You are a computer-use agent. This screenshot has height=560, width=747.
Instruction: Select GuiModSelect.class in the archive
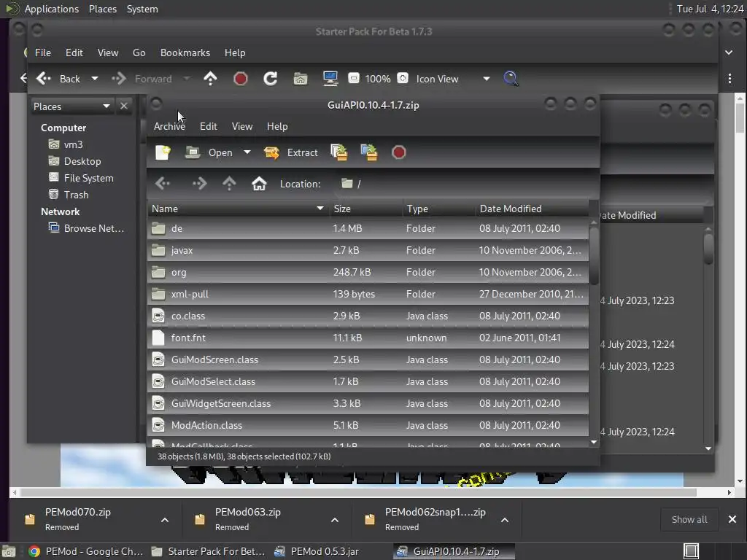click(x=368, y=382)
